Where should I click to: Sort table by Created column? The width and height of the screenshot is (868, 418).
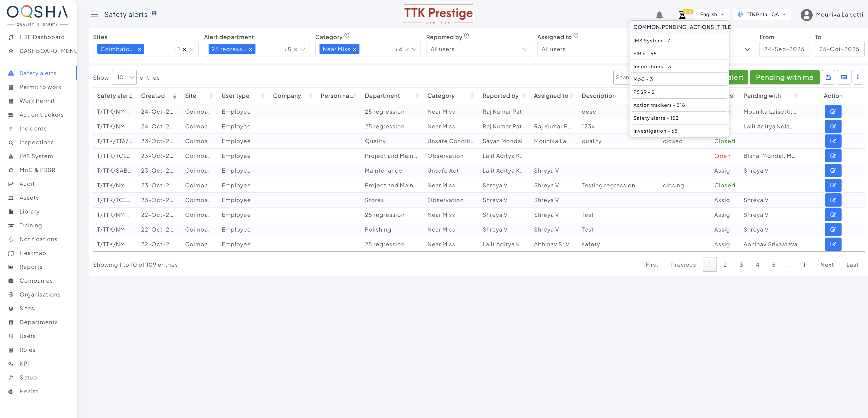pos(153,96)
